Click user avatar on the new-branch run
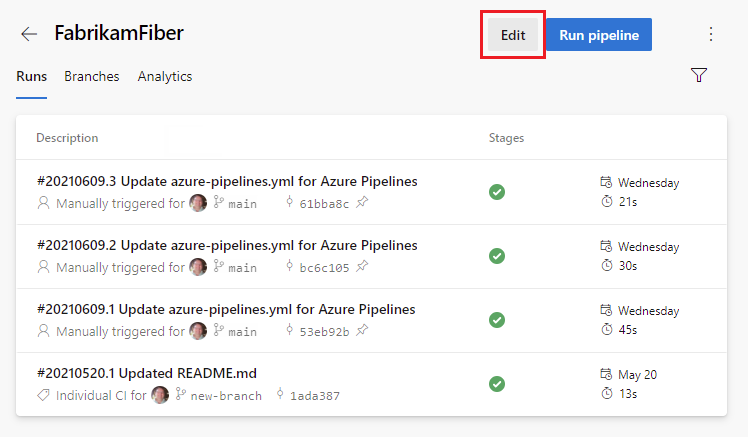The height and width of the screenshot is (437, 748). [160, 395]
